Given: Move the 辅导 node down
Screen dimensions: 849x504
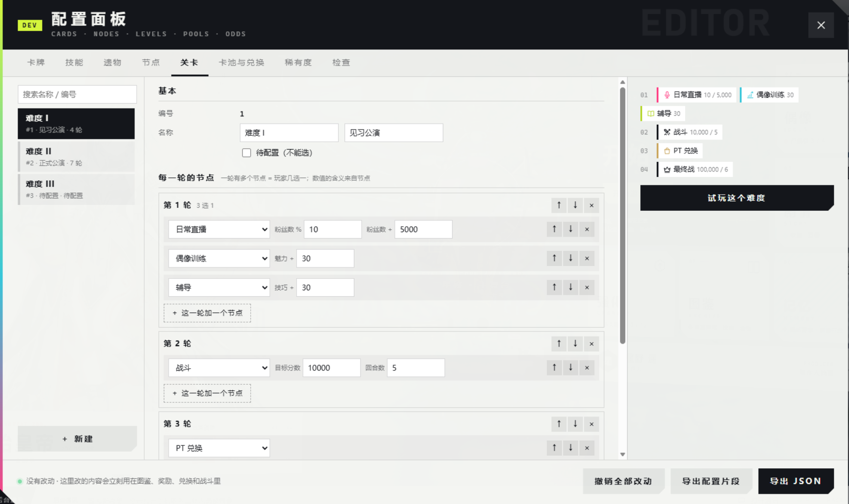Looking at the screenshot, I should coord(570,287).
